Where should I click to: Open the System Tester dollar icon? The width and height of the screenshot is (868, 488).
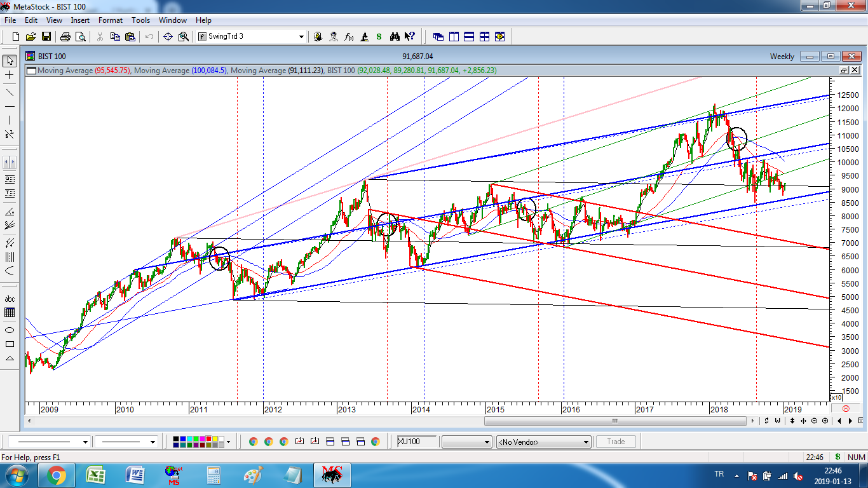(x=379, y=37)
